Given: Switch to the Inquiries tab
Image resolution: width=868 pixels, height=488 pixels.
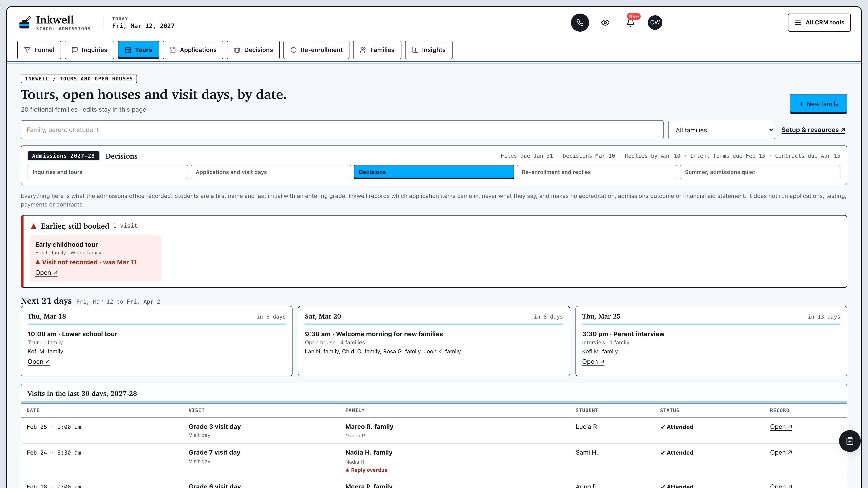Looking at the screenshot, I should point(89,50).
